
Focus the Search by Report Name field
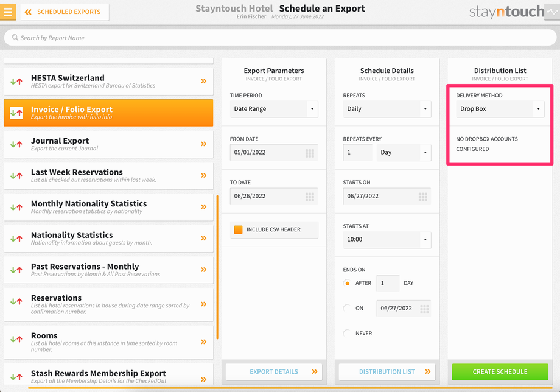pos(280,38)
